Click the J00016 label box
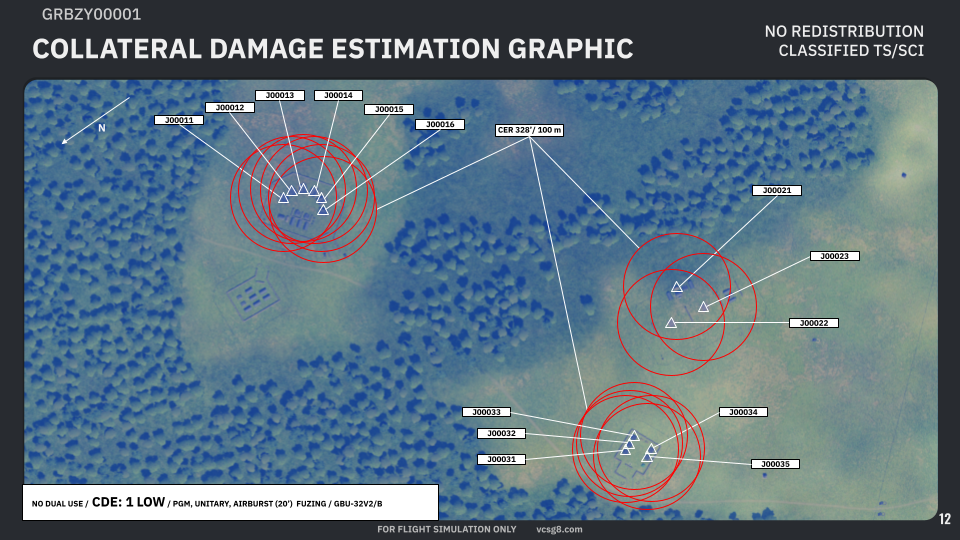 tap(440, 124)
